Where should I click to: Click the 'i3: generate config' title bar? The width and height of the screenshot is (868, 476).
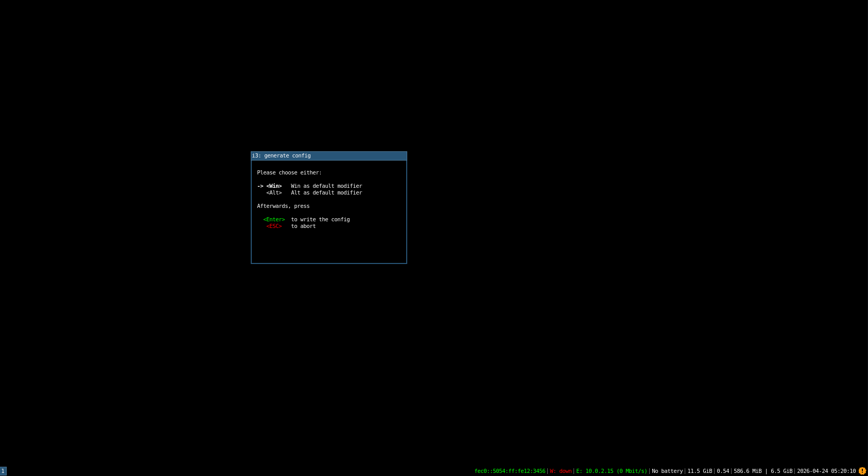pyautogui.click(x=329, y=156)
